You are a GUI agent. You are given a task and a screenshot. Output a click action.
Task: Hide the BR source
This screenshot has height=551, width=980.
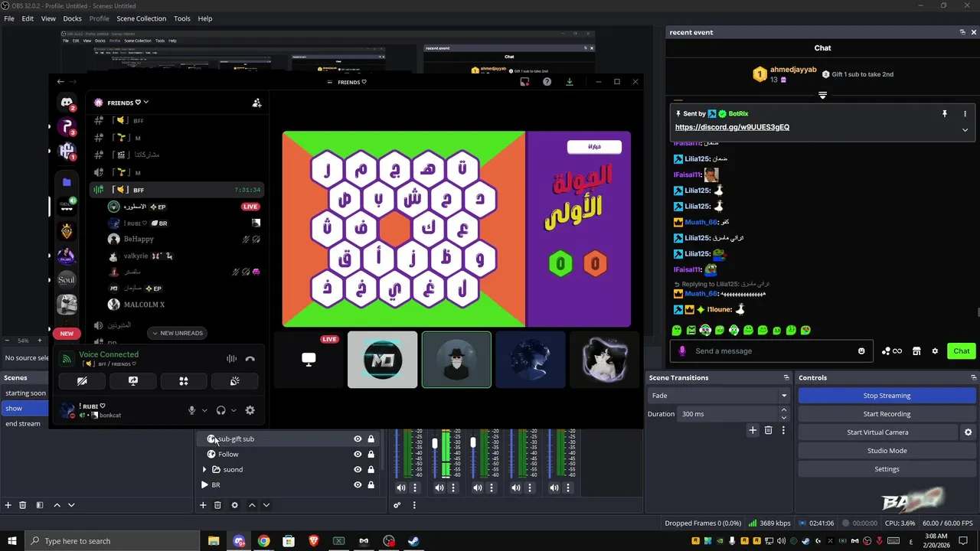tap(358, 485)
